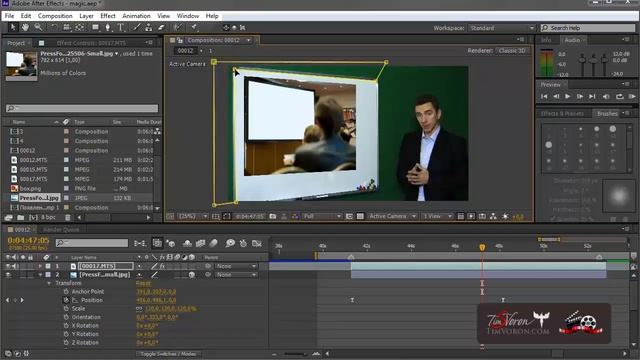Click reset exposure icon in viewer footer
The width and height of the screenshot is (640, 360).
click(505, 216)
